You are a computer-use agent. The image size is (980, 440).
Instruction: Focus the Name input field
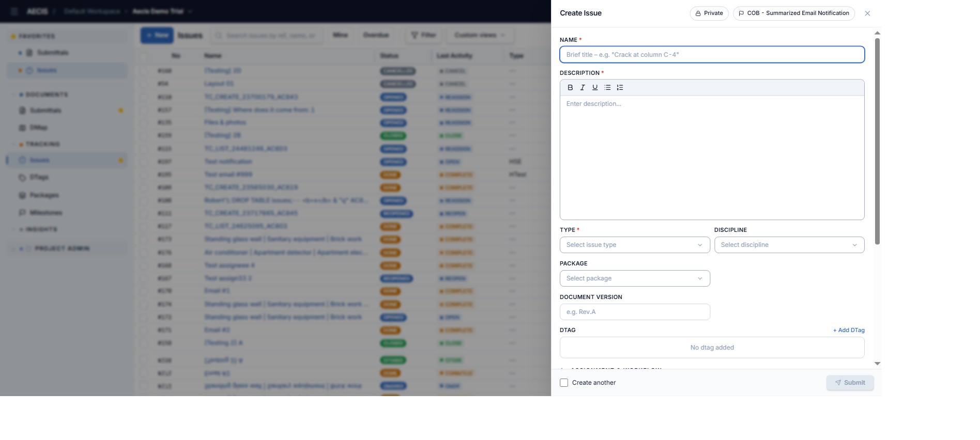pyautogui.click(x=712, y=55)
